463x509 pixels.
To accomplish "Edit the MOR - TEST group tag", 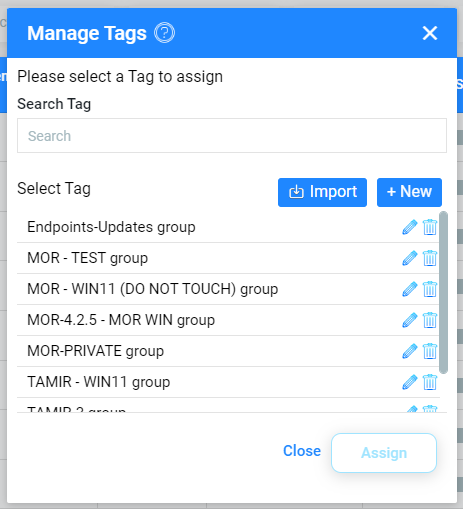I will (x=410, y=258).
